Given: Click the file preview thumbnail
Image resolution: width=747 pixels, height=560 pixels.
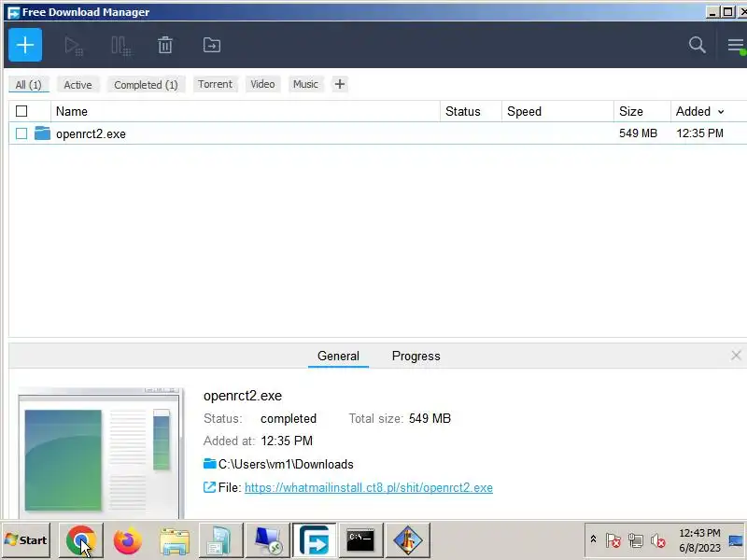Looking at the screenshot, I should point(100,454).
